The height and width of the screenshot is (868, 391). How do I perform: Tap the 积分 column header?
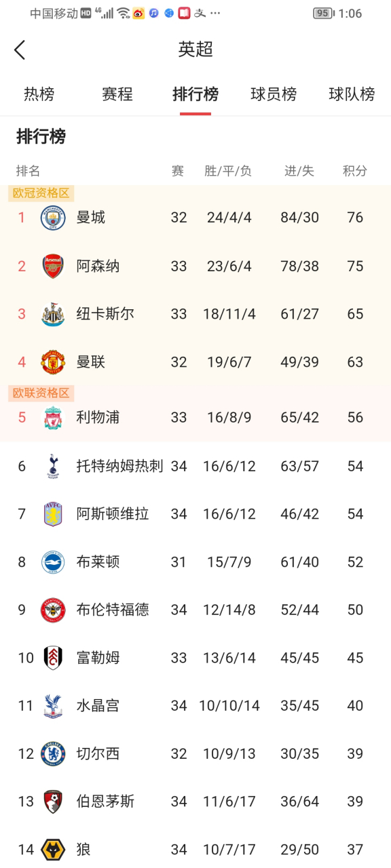point(354,171)
